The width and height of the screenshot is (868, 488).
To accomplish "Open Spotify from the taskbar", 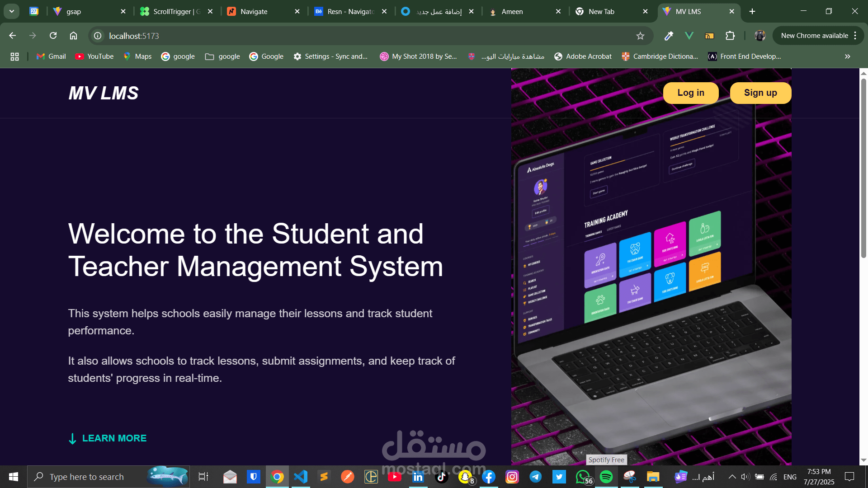I will (606, 477).
